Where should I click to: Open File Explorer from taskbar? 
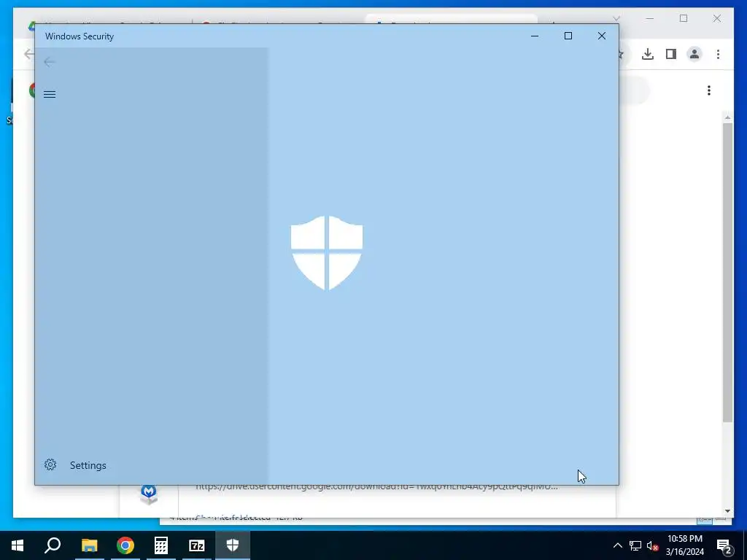[89, 545]
